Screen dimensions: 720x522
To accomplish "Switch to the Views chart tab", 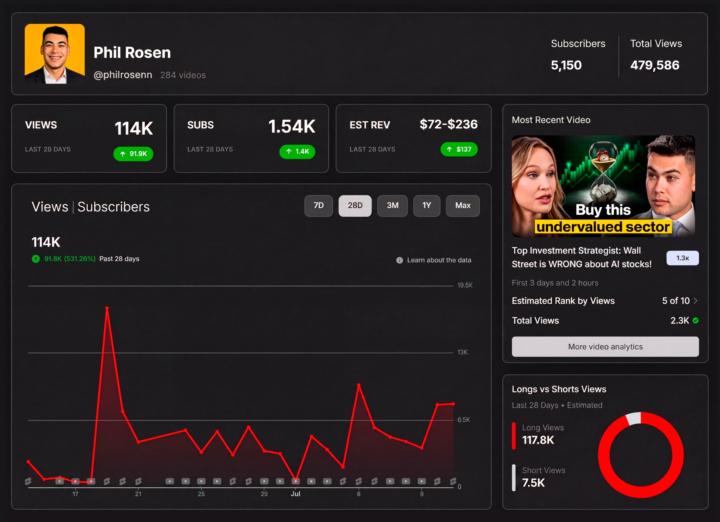I will tap(50, 207).
